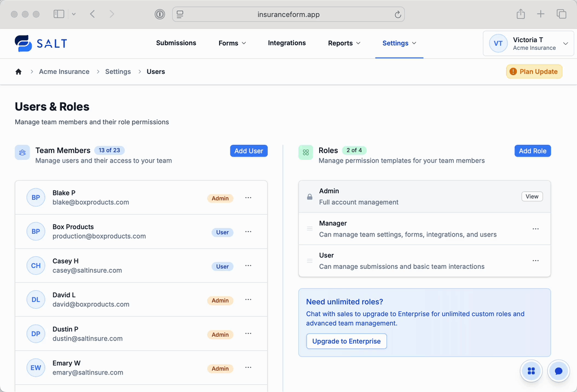Open the Integrations menu item

[x=287, y=43]
